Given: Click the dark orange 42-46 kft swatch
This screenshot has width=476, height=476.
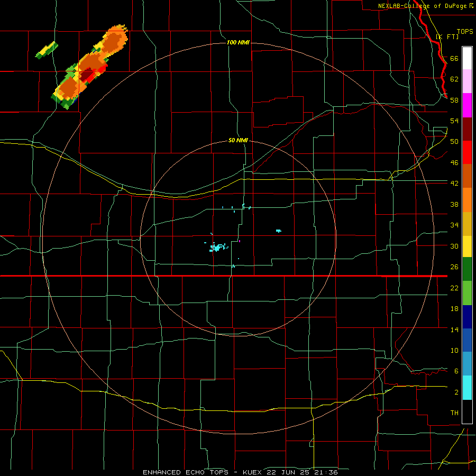Looking at the screenshot, I should coord(467,176).
